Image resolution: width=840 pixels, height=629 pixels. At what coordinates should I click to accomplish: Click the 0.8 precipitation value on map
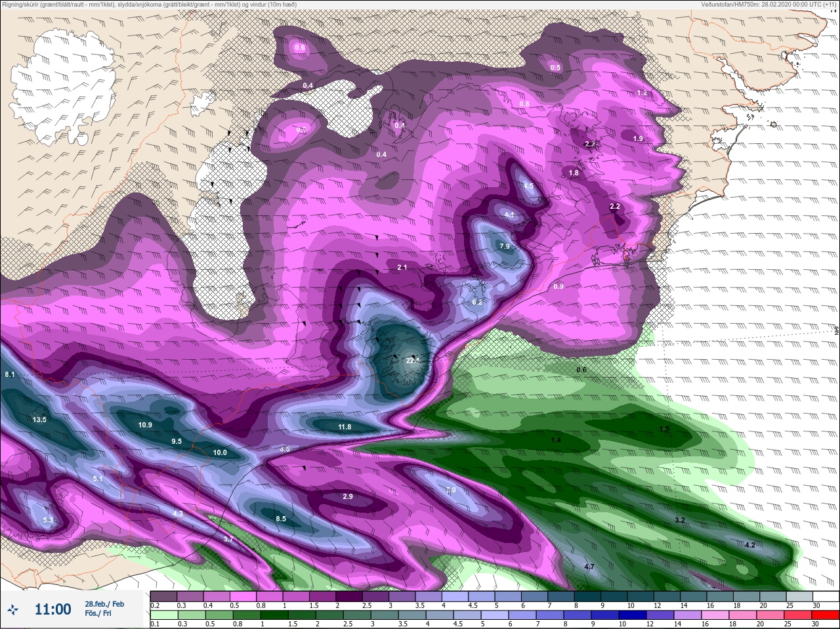pyautogui.click(x=524, y=104)
